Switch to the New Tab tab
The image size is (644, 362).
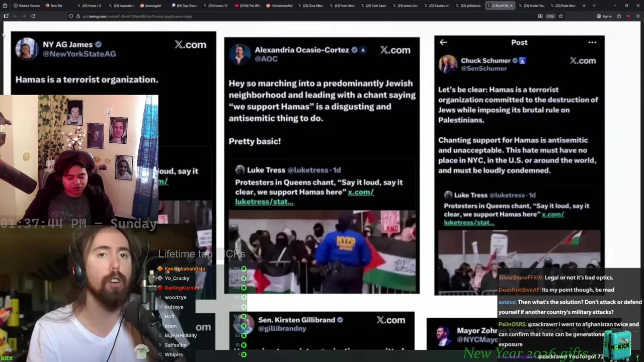pos(56,6)
